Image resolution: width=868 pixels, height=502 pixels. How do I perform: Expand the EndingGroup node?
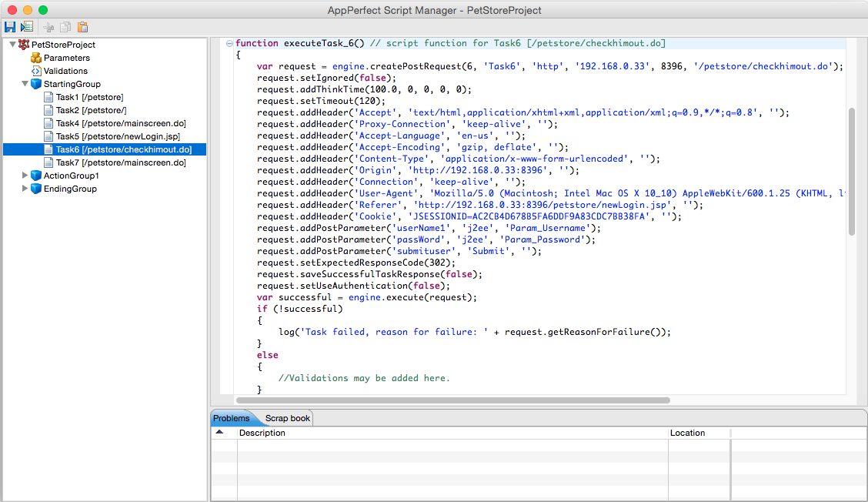[25, 189]
